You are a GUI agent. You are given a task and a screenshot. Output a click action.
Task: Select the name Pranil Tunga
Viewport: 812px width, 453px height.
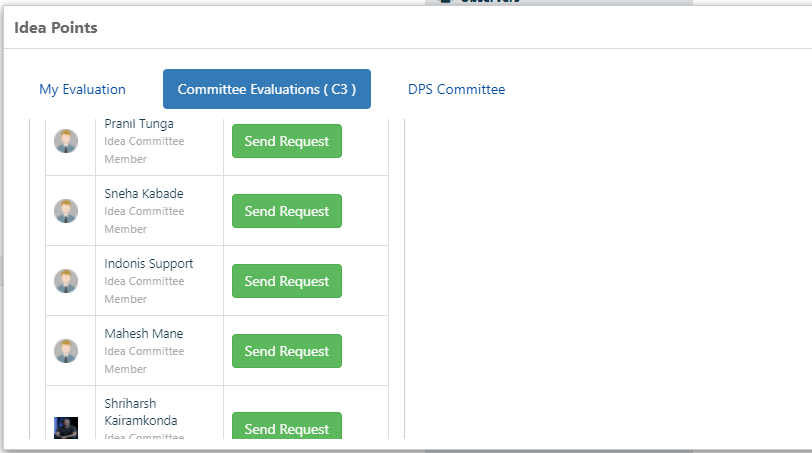coord(139,124)
